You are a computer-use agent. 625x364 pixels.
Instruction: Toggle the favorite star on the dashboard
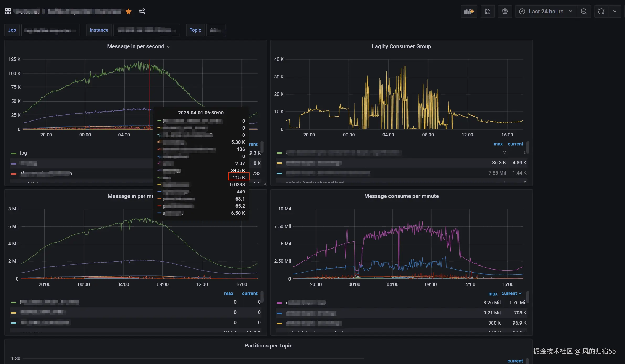click(128, 11)
